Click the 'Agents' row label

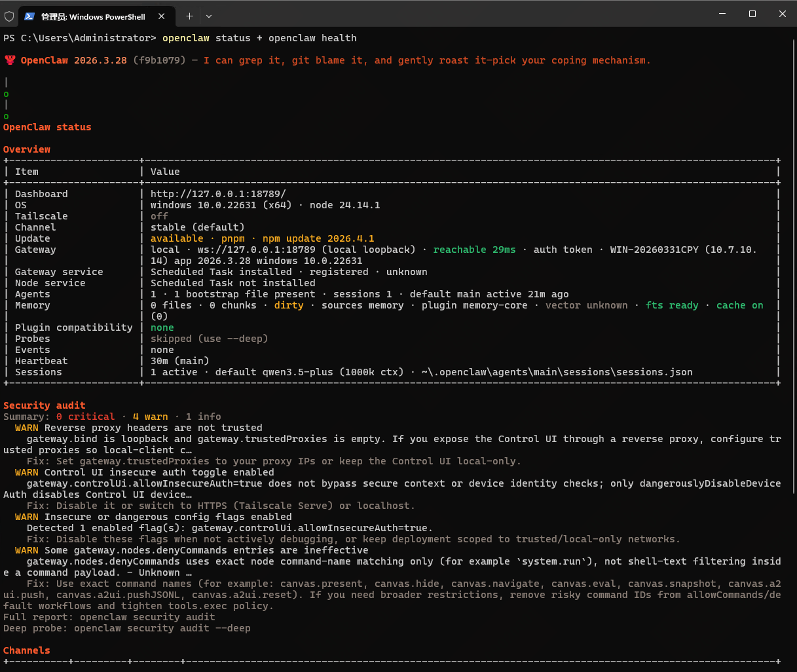(33, 294)
